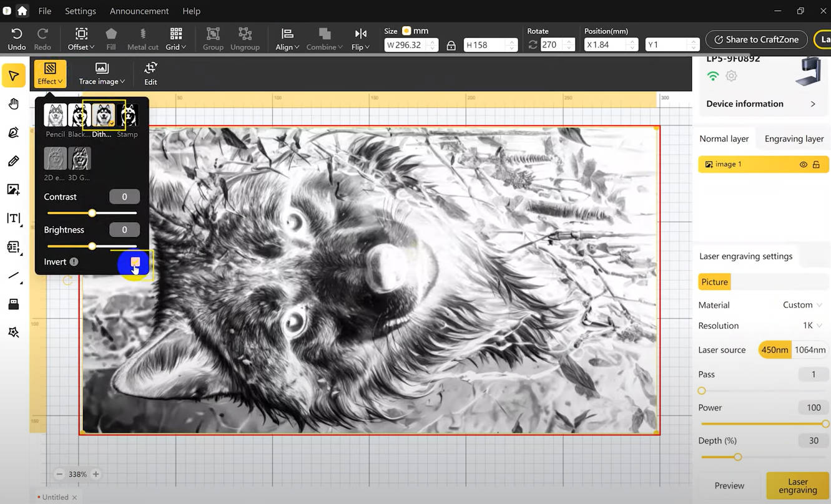The width and height of the screenshot is (831, 504).
Task: Select the hand pan tool
Action: (13, 104)
